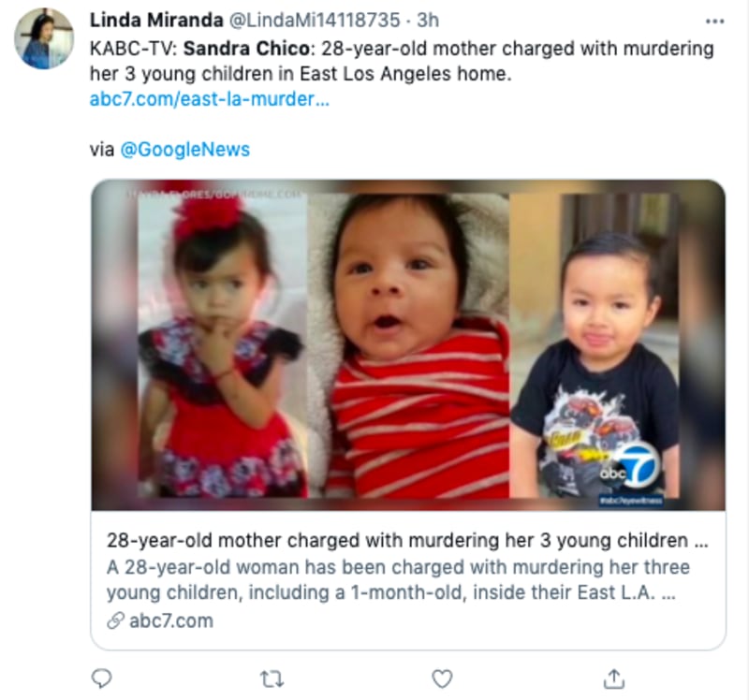Click the Linda Miranda display name
Image resolution: width=749 pixels, height=700 pixels.
coord(156,20)
